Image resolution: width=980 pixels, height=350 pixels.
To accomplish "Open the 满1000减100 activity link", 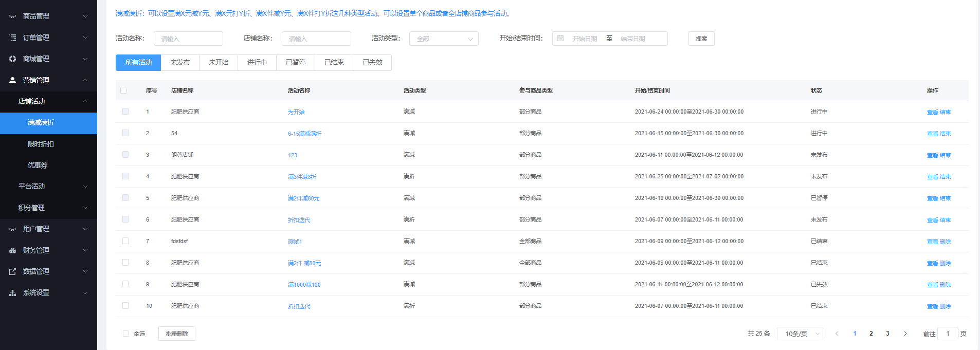I will point(304,285).
